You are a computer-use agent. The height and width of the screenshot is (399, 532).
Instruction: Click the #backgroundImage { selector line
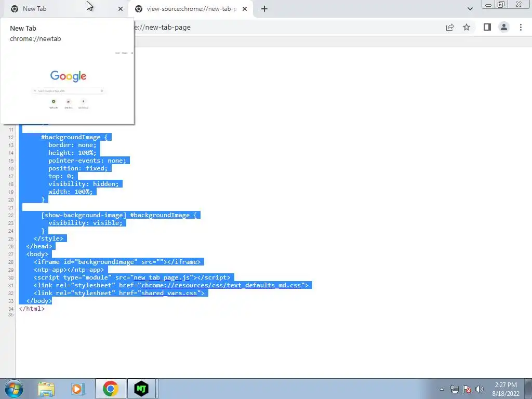pyautogui.click(x=74, y=137)
